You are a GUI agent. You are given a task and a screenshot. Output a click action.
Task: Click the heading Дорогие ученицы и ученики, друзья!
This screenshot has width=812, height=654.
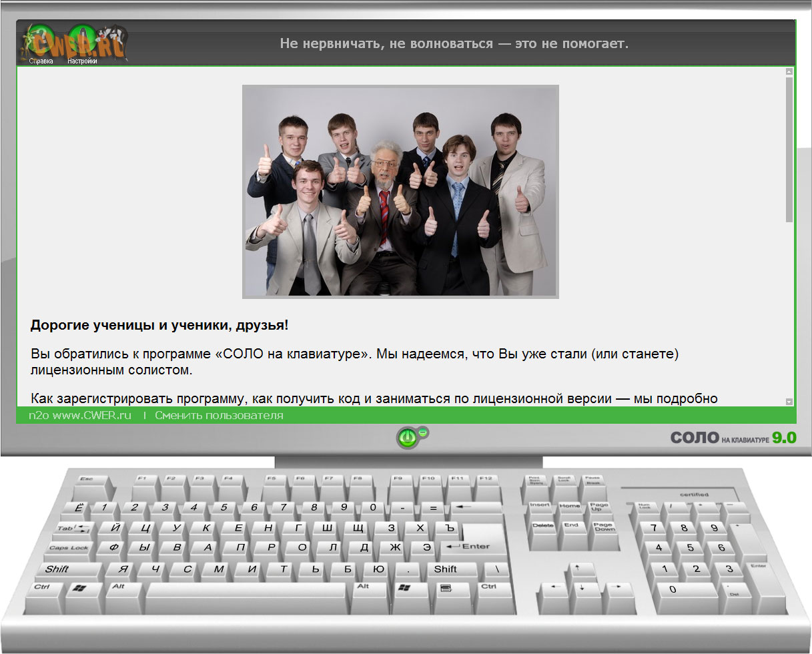click(x=159, y=326)
